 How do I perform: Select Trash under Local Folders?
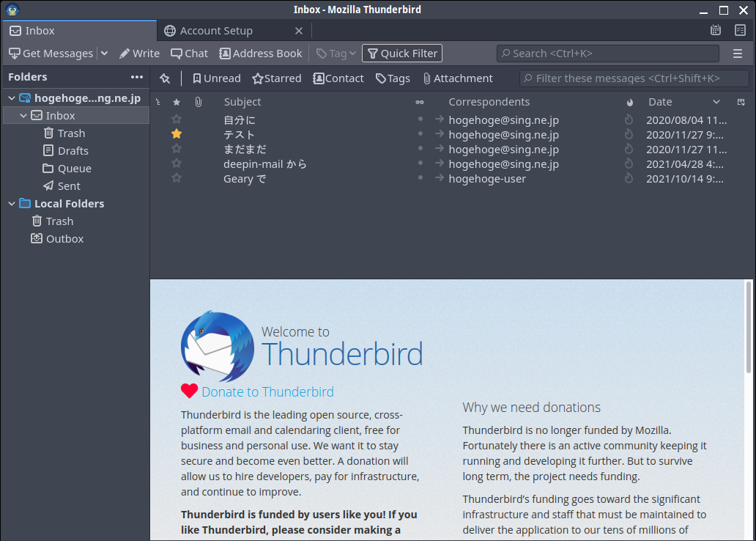[x=53, y=221]
